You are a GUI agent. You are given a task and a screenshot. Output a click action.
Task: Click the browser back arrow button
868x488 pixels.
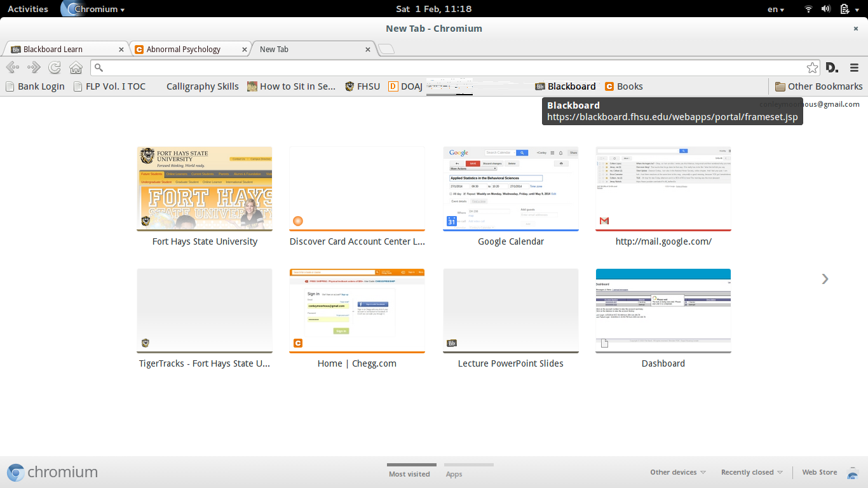click(12, 67)
